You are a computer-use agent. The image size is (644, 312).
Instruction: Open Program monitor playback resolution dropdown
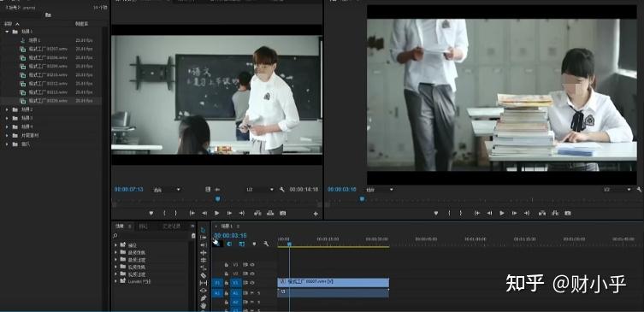tap(617, 189)
